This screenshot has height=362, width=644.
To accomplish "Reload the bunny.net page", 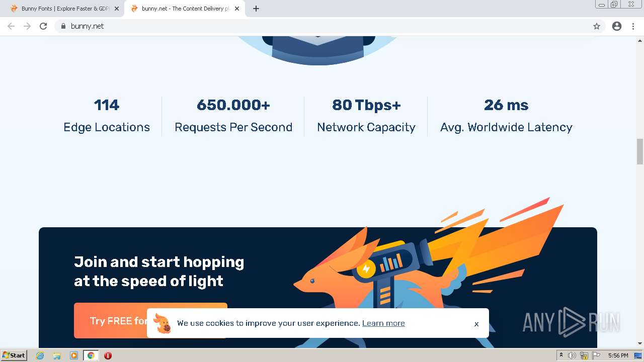I will (43, 26).
